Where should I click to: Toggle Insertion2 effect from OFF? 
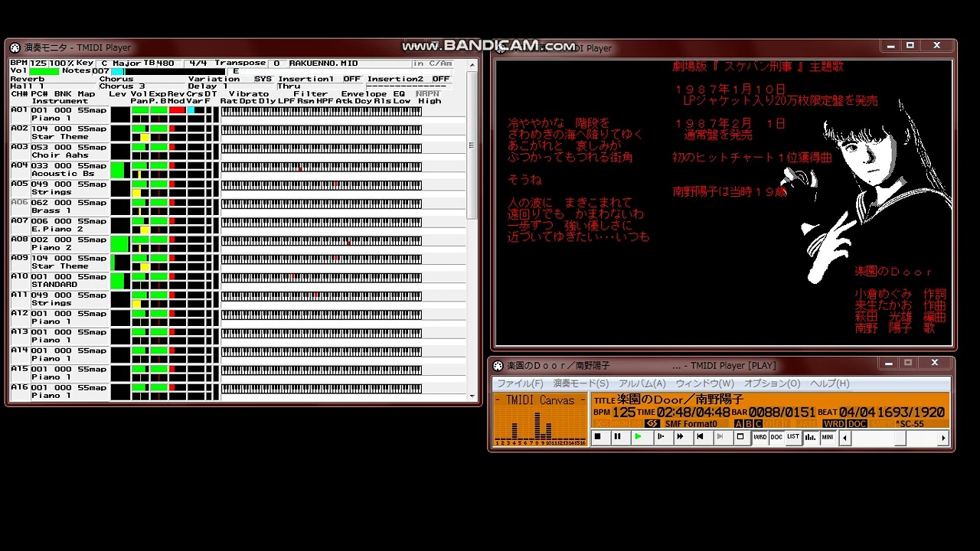[441, 78]
